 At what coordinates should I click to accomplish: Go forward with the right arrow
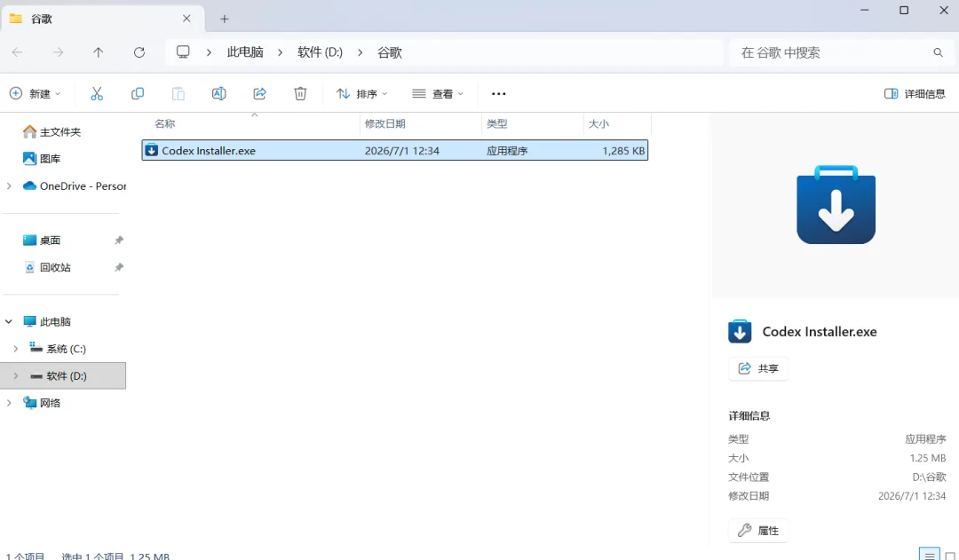[58, 52]
